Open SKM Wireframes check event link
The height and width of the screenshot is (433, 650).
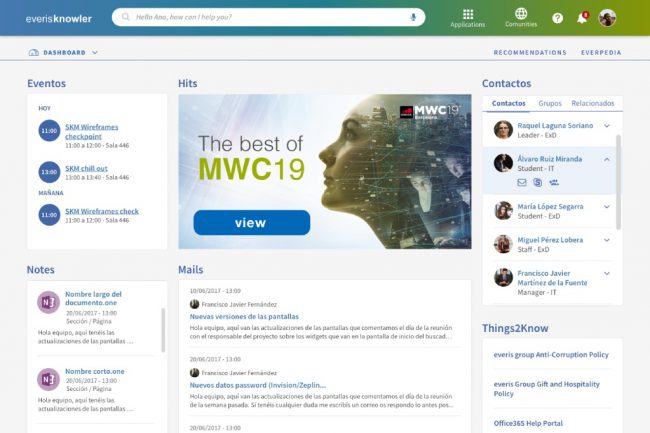coord(102,211)
